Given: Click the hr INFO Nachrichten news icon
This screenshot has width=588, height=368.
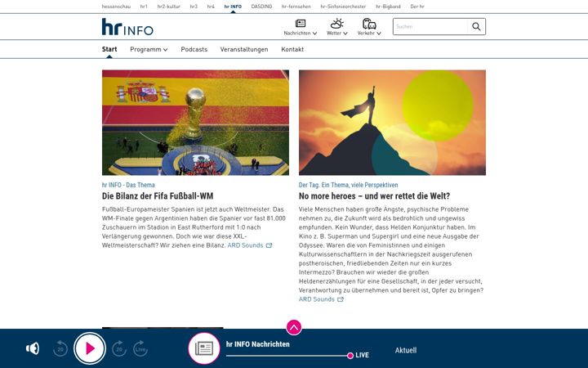Looking at the screenshot, I should click(204, 348).
